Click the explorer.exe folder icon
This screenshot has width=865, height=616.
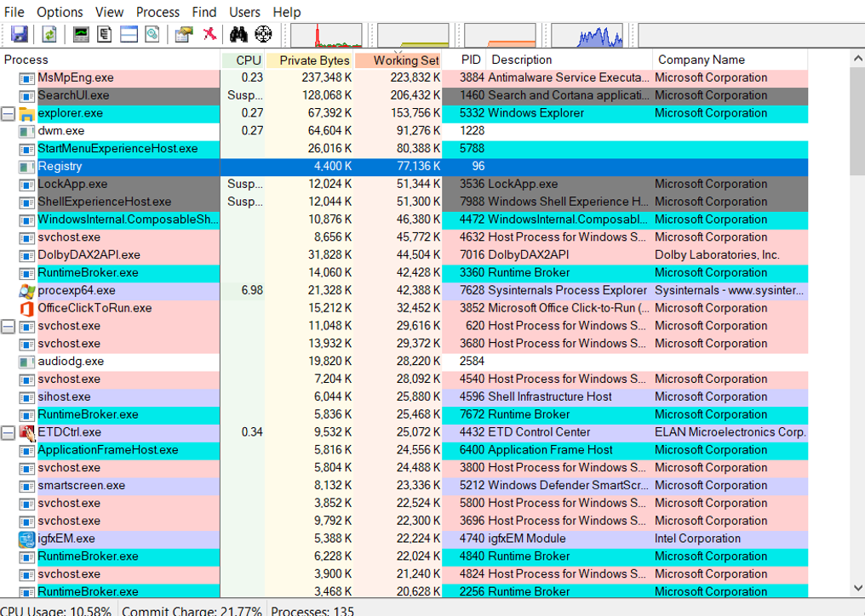coord(26,114)
